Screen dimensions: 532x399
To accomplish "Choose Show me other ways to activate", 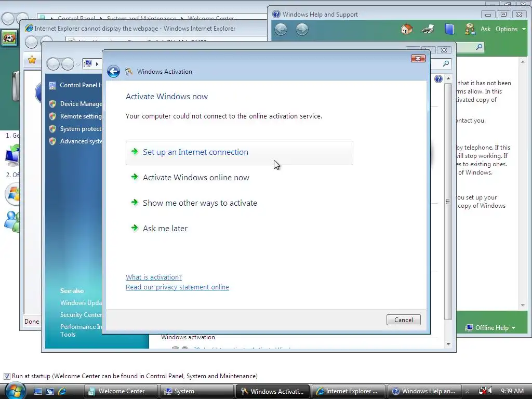I will click(x=200, y=203).
